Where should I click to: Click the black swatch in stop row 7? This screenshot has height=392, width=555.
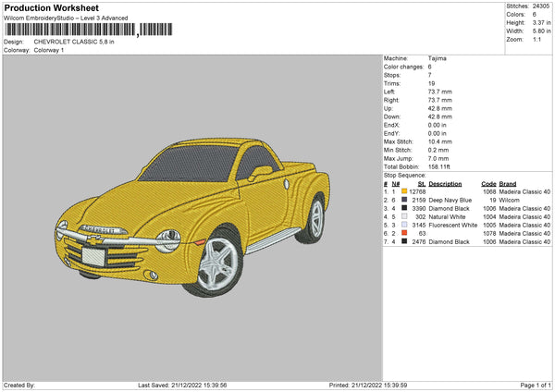click(404, 241)
